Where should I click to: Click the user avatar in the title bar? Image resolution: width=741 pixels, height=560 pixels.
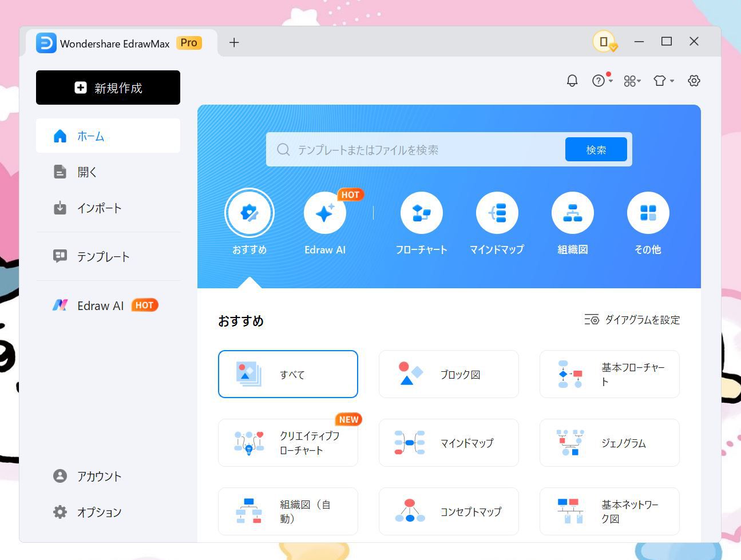click(x=604, y=41)
